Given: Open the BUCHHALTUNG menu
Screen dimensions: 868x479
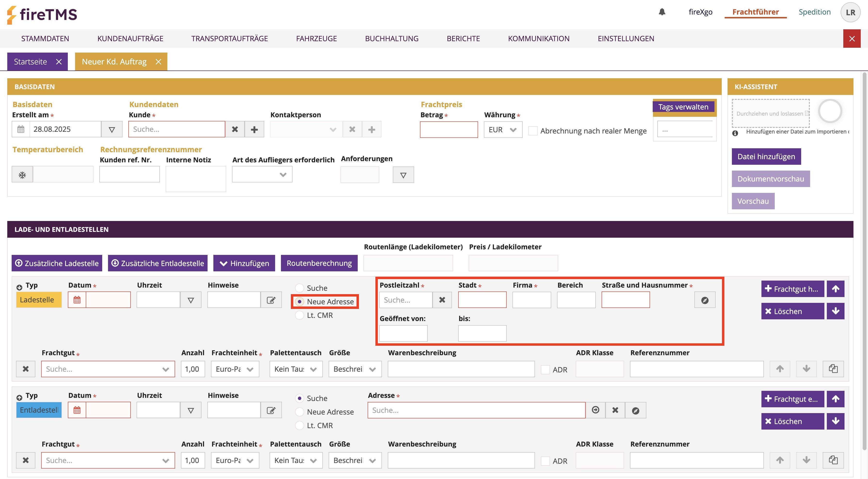Looking at the screenshot, I should pyautogui.click(x=392, y=39).
